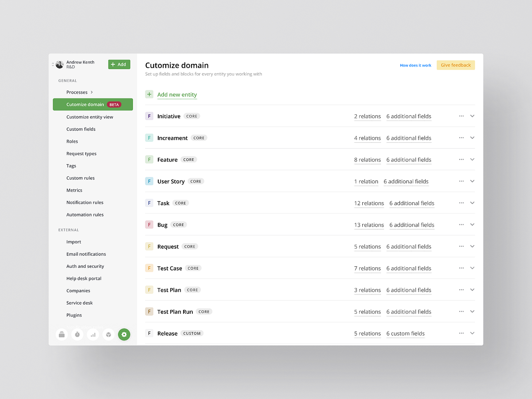This screenshot has width=532, height=399.
Task: Open more options menu for Feature
Action: (462, 160)
